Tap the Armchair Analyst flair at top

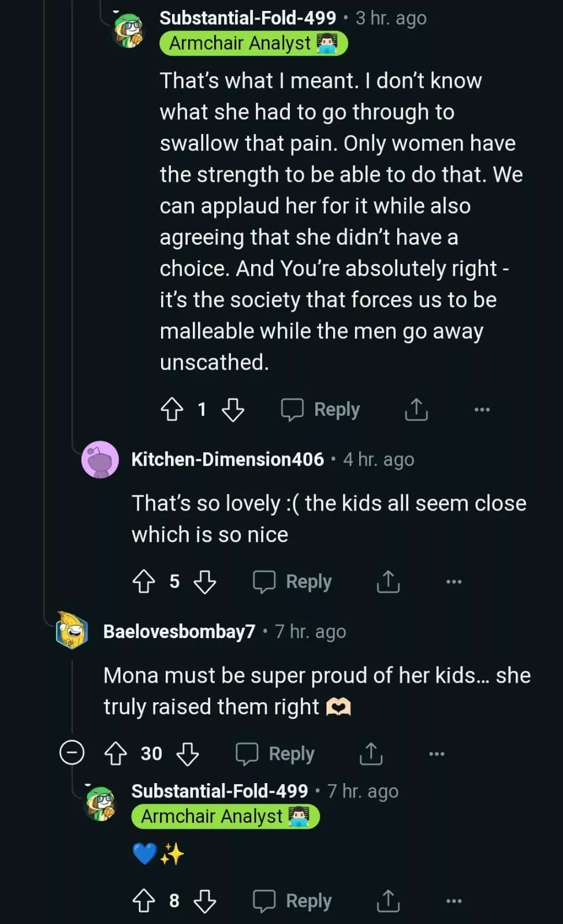253,43
